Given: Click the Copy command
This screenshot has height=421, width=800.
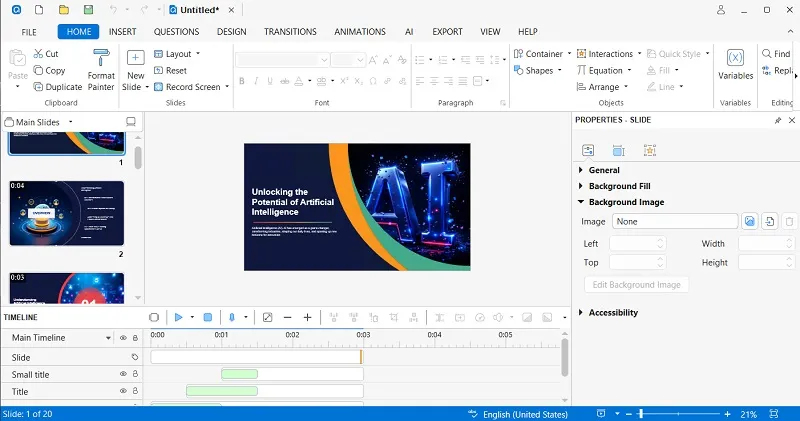Looking at the screenshot, I should pos(49,70).
